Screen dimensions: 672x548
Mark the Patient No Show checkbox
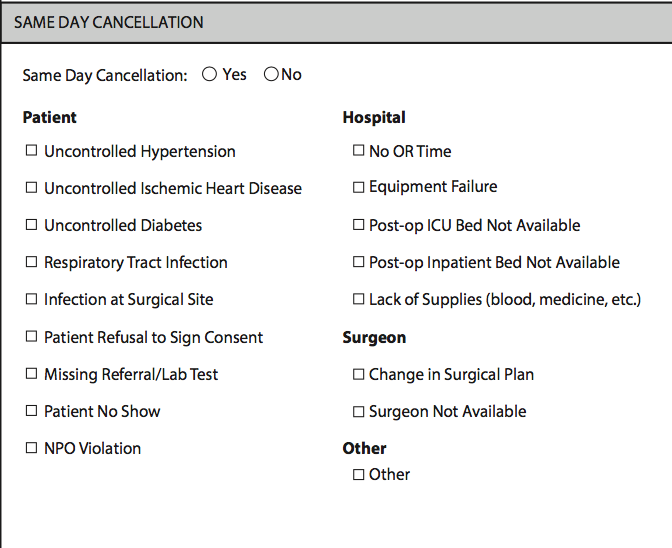[31, 410]
